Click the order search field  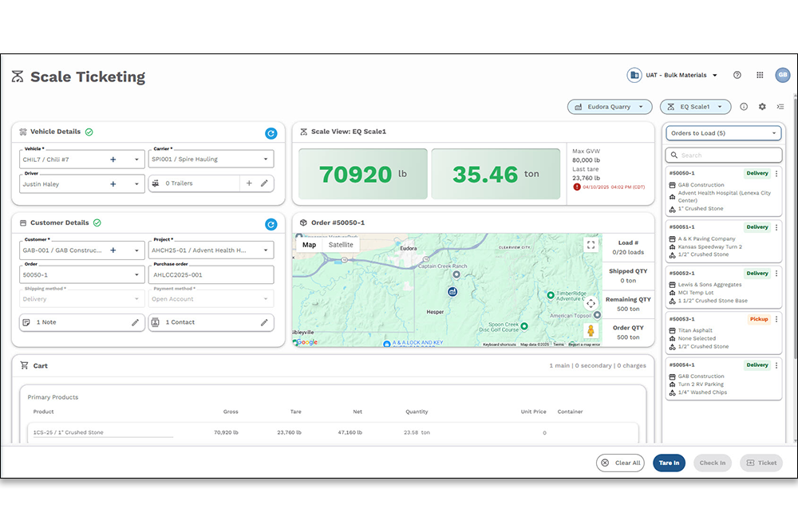[724, 156]
